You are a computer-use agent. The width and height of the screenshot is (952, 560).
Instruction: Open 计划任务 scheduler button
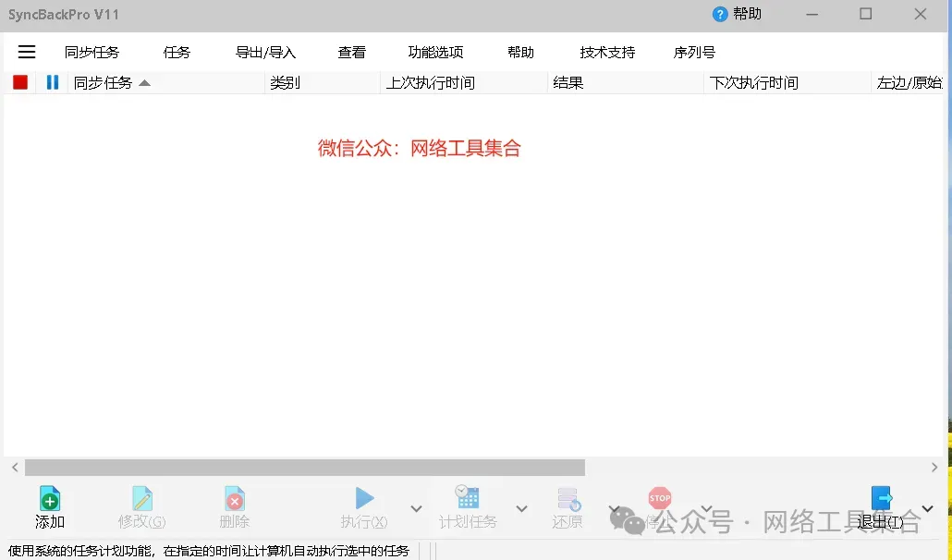[x=468, y=508]
